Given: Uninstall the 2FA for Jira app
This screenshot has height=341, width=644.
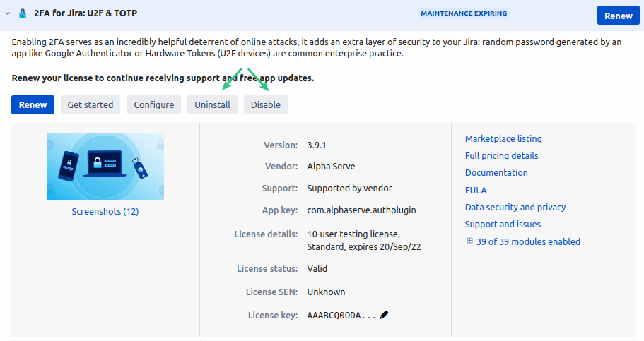Looking at the screenshot, I should [212, 104].
